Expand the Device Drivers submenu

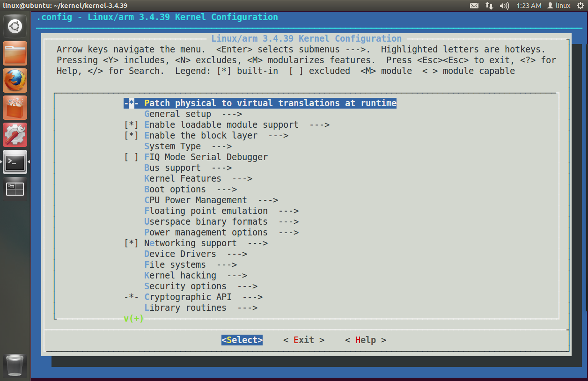(180, 254)
